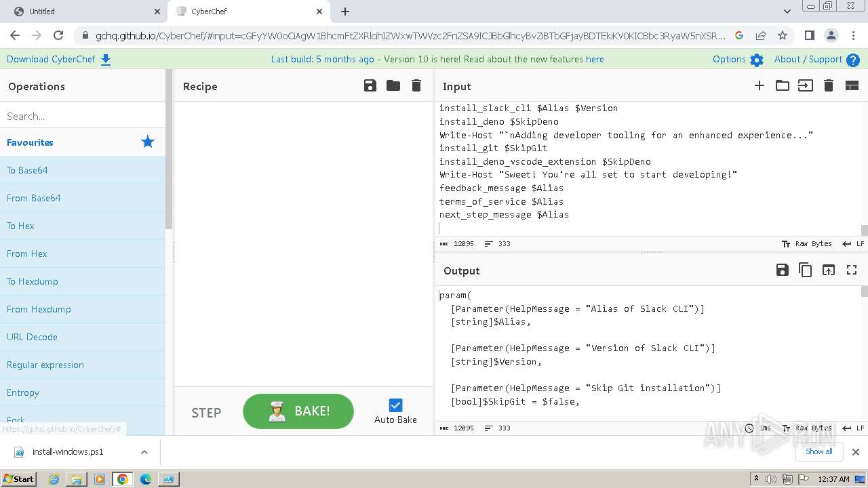Screen dimensions: 868x488
Task: Open the Chrome tab search dropdown
Action: pyautogui.click(x=787, y=12)
